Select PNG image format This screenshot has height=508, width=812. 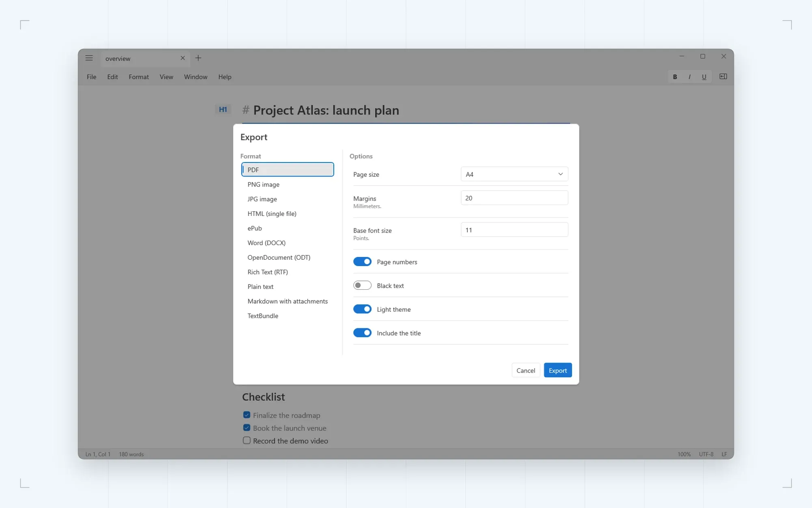[x=287, y=185]
